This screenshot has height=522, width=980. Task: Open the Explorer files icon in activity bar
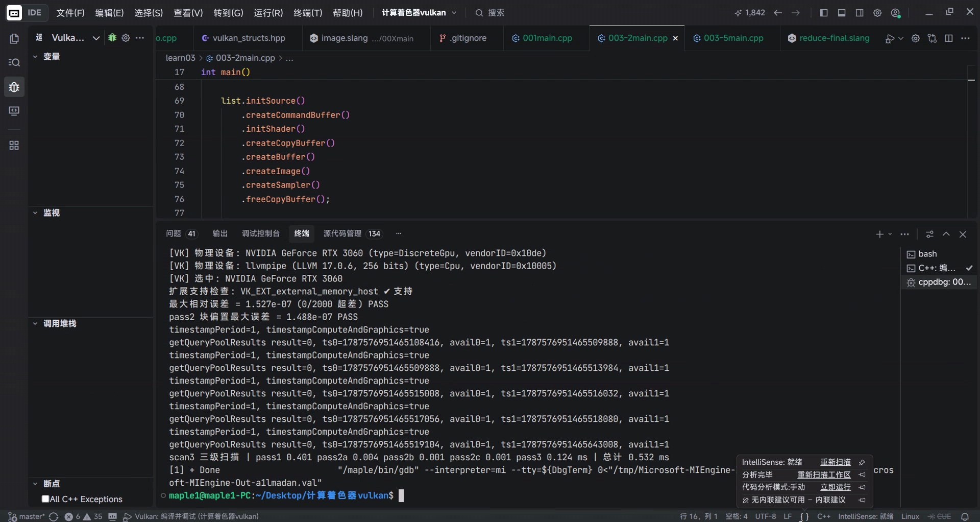(14, 39)
